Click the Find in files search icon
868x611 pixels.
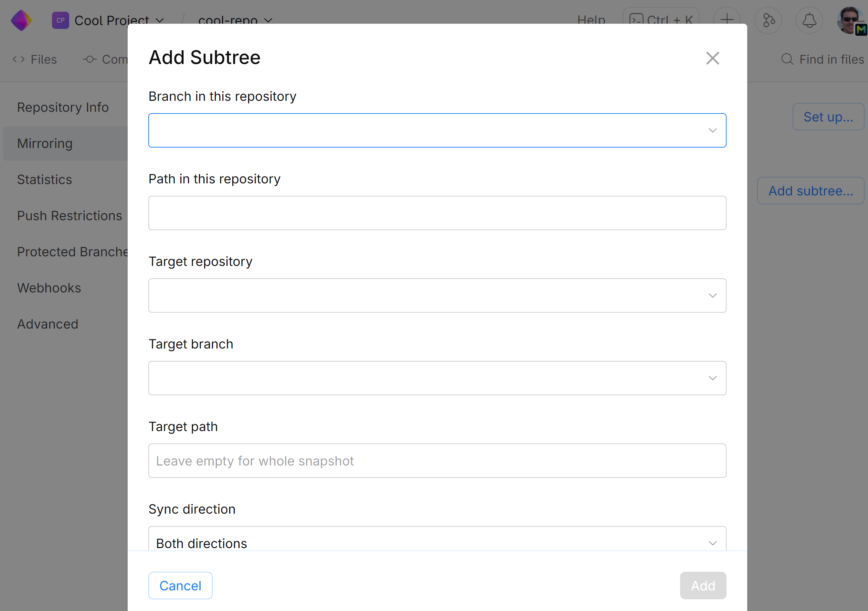[787, 59]
